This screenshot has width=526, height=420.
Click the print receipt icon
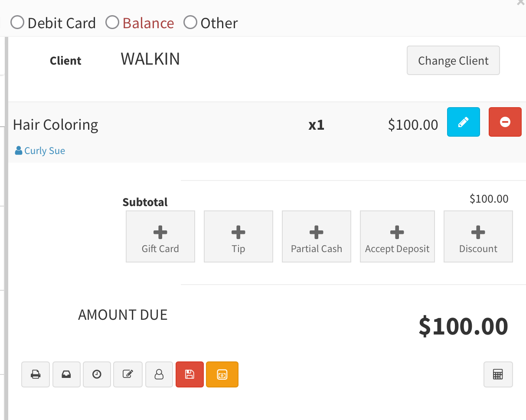(x=36, y=374)
